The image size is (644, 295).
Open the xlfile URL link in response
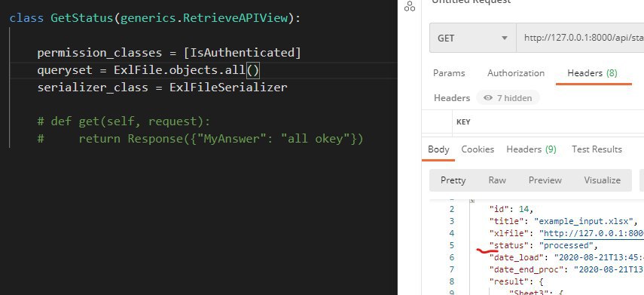594,234
